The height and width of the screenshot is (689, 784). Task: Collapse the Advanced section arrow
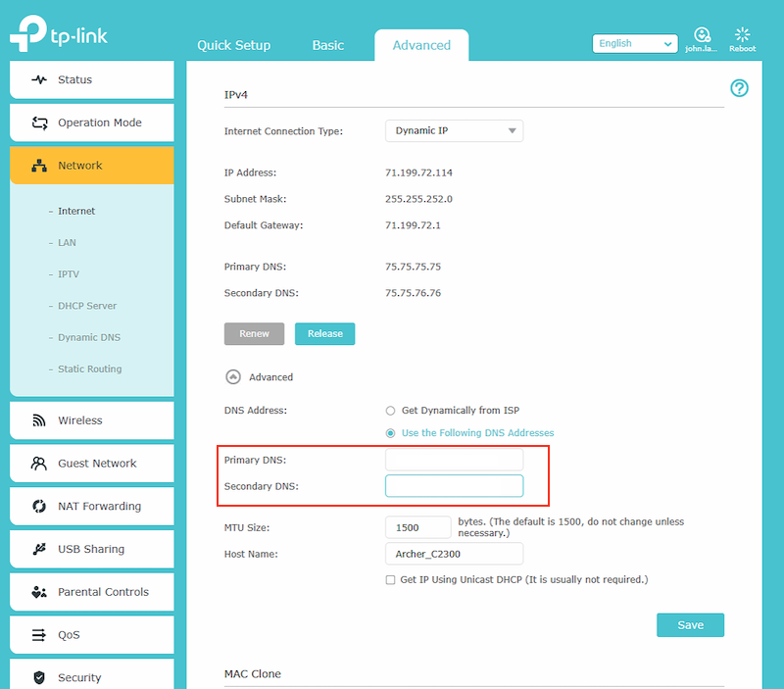[x=233, y=377]
